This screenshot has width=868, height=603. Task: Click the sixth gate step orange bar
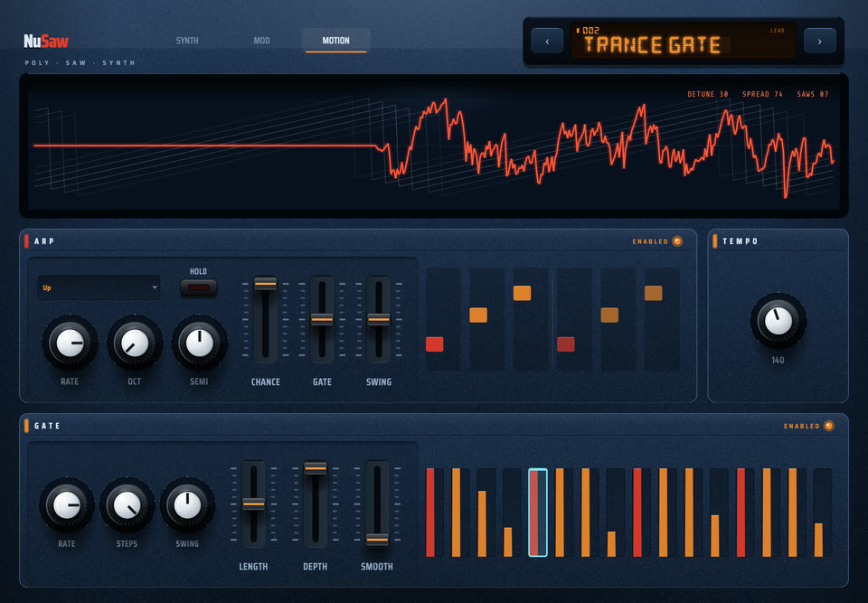pyautogui.click(x=560, y=513)
